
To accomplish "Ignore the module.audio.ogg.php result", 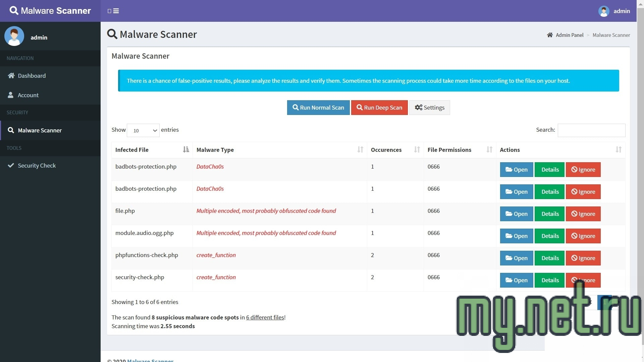I will pyautogui.click(x=583, y=236).
